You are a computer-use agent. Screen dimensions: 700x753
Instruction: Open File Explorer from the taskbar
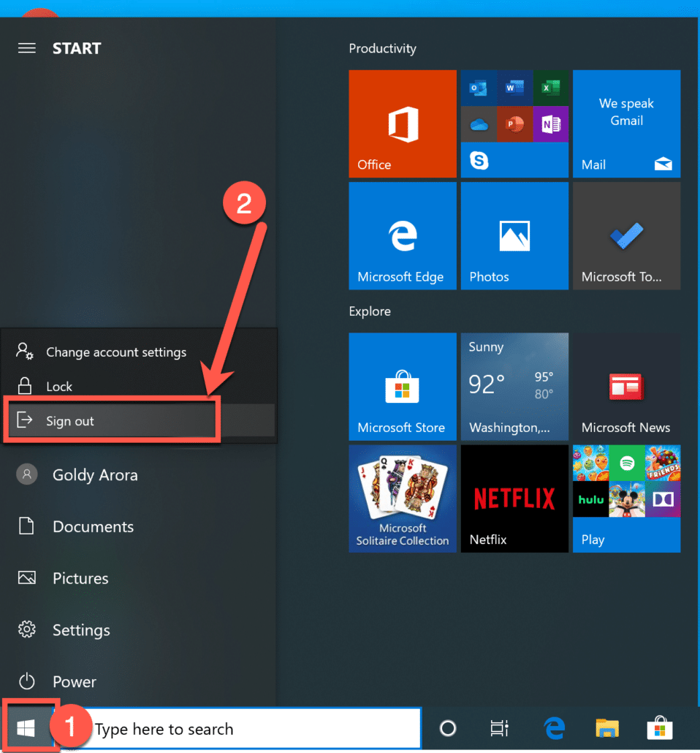point(607,728)
